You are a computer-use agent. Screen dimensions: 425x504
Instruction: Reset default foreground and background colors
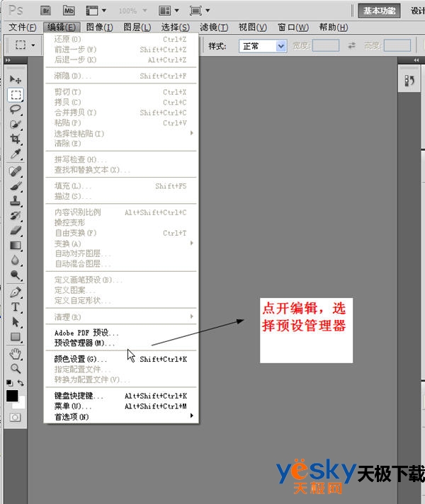(x=10, y=382)
